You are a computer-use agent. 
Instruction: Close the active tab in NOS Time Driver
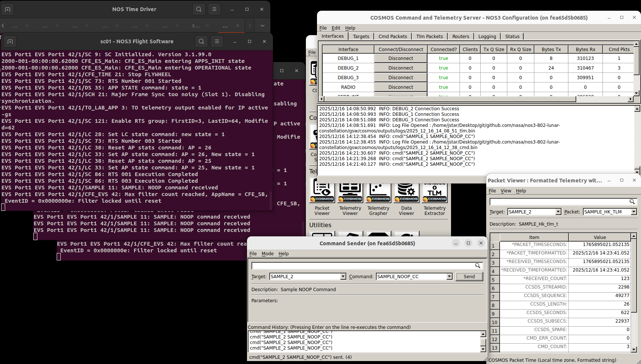(x=238, y=26)
